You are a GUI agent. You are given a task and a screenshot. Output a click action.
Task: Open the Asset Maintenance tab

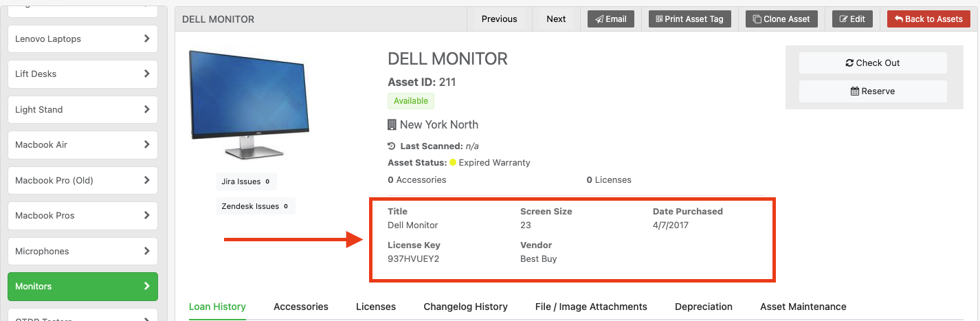(x=803, y=307)
